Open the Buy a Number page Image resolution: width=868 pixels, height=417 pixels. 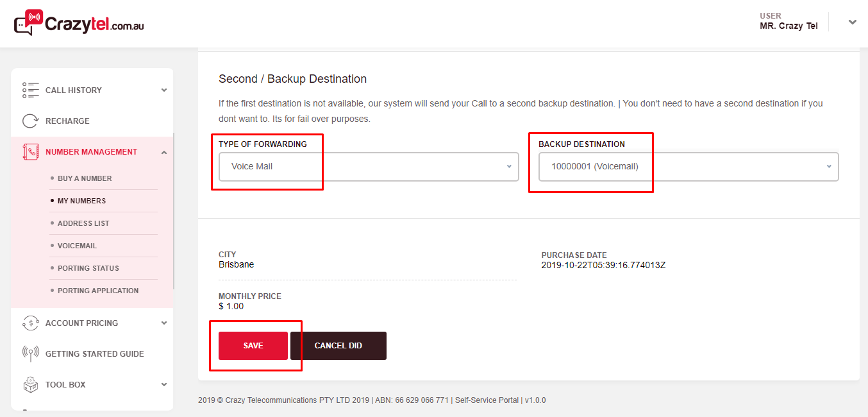click(x=85, y=178)
